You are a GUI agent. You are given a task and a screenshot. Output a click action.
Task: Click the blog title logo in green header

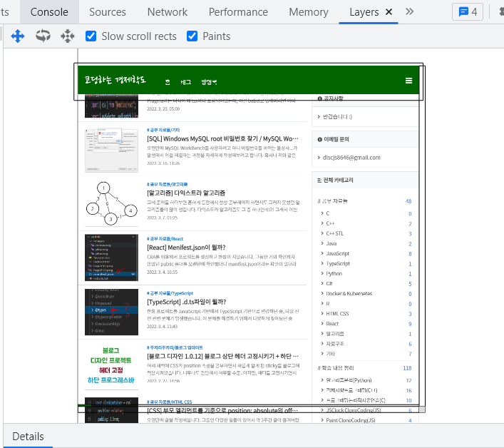115,80
